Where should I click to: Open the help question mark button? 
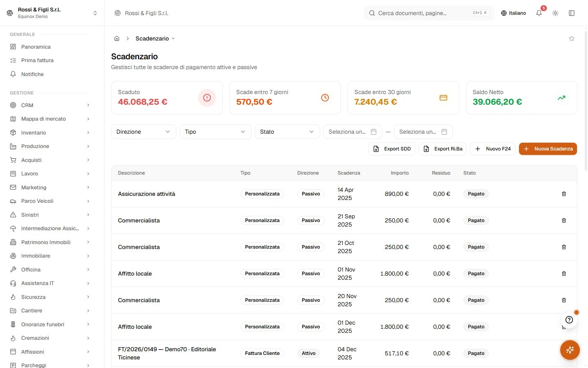569,320
